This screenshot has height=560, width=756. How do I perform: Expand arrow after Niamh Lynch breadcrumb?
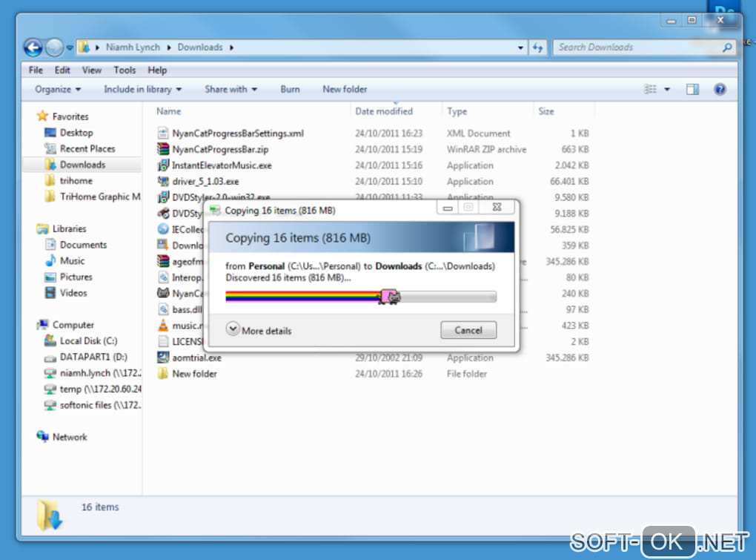coord(169,47)
